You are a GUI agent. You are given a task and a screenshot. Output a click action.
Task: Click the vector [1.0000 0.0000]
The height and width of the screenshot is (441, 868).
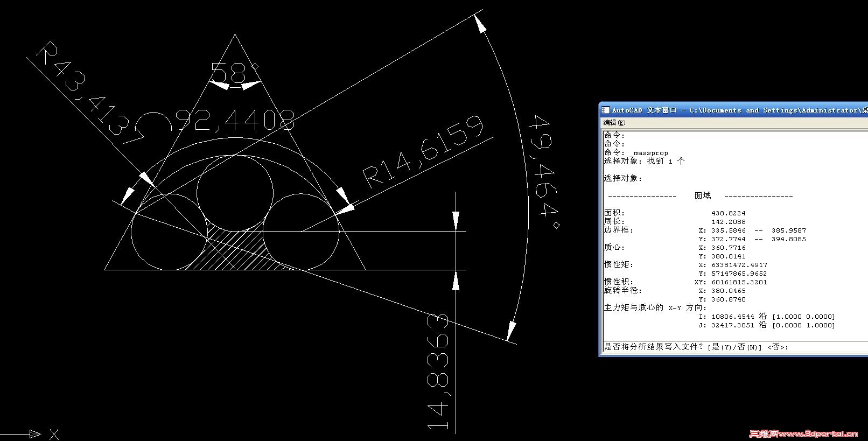pos(803,317)
